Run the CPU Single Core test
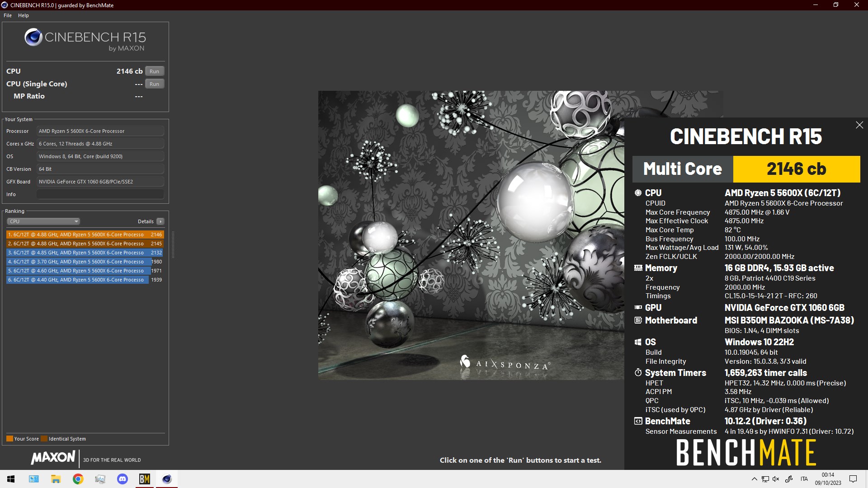Viewport: 868px width, 488px height. point(154,84)
